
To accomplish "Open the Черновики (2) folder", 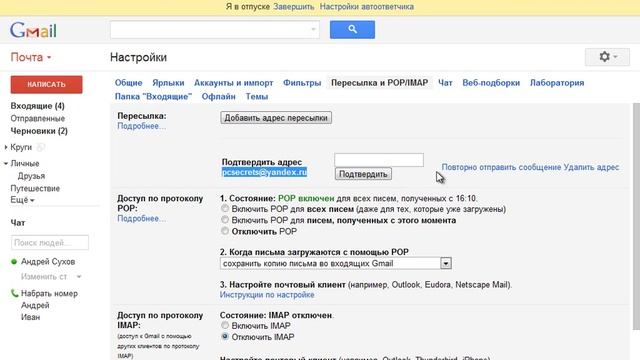I will coord(39,131).
